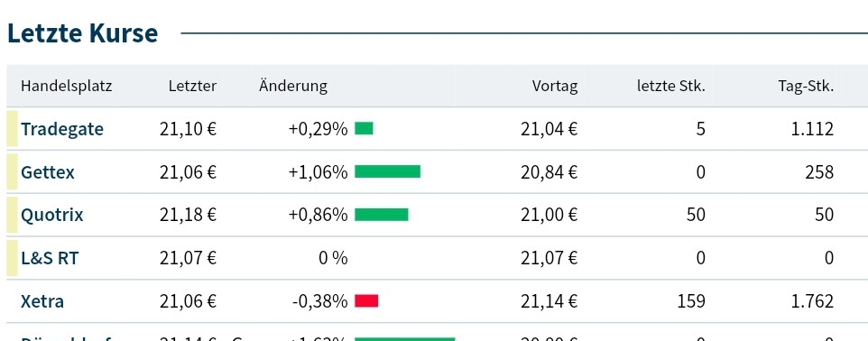Sort table by Tag-Stk. column header
The image size is (868, 341).
(806, 86)
